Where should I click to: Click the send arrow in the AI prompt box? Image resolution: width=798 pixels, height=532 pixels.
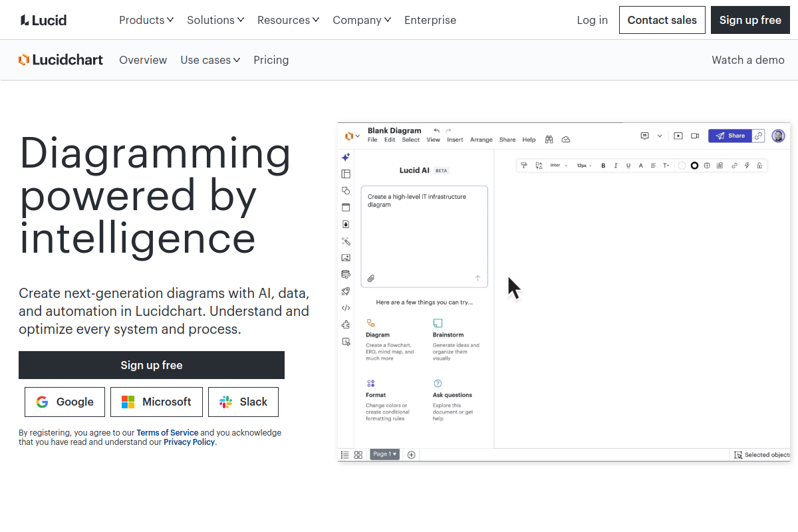coord(477,278)
